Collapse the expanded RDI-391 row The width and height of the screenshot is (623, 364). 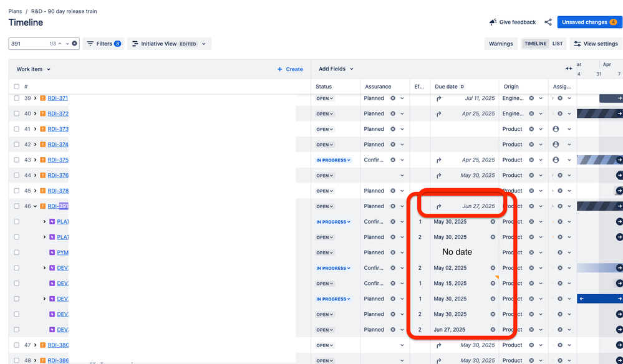(35, 206)
